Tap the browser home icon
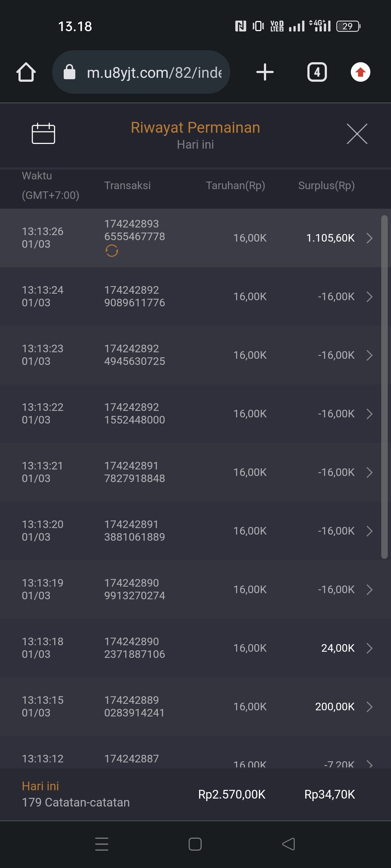The width and height of the screenshot is (391, 868). click(x=26, y=72)
